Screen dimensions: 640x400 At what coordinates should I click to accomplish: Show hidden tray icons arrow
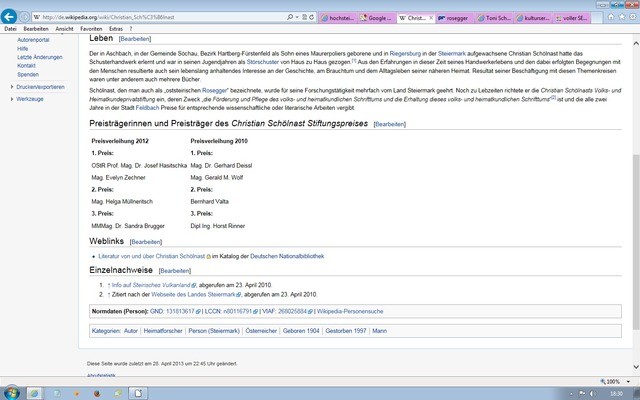tap(571, 394)
